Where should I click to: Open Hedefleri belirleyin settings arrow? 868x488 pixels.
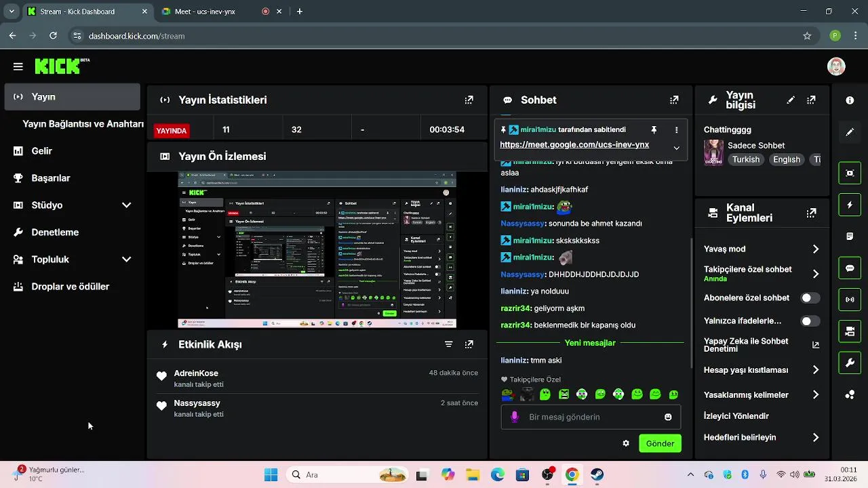pyautogui.click(x=815, y=438)
